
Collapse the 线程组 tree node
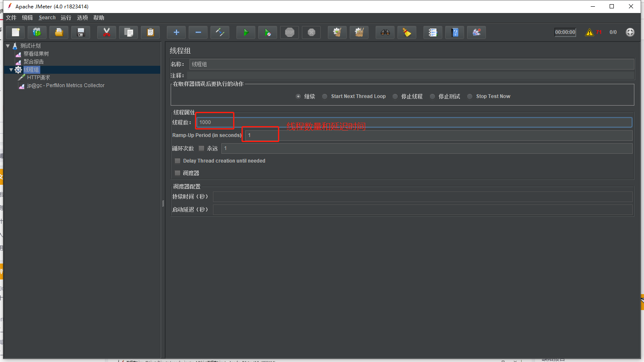[x=11, y=70]
